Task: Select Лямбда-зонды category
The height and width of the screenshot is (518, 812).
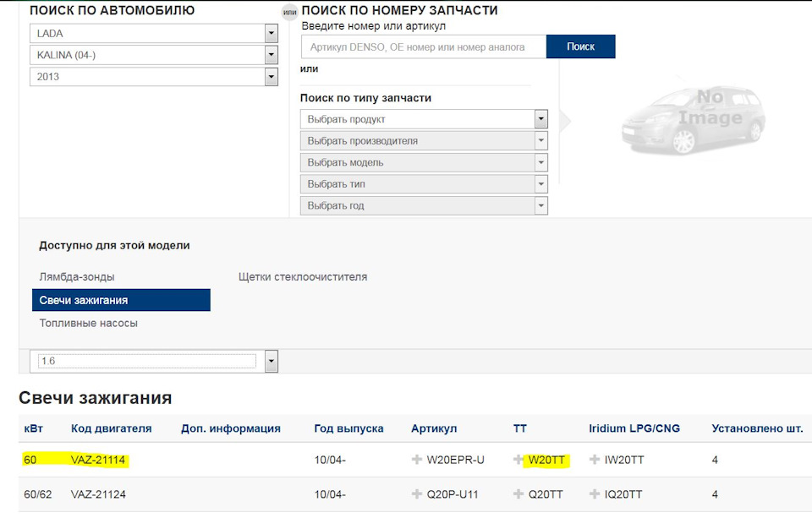Action: [77, 277]
